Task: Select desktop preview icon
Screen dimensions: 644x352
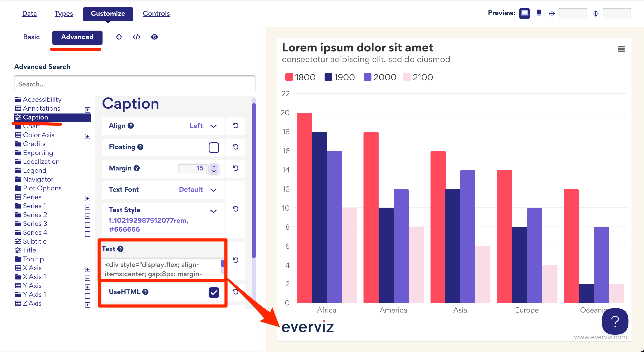Action: click(524, 13)
